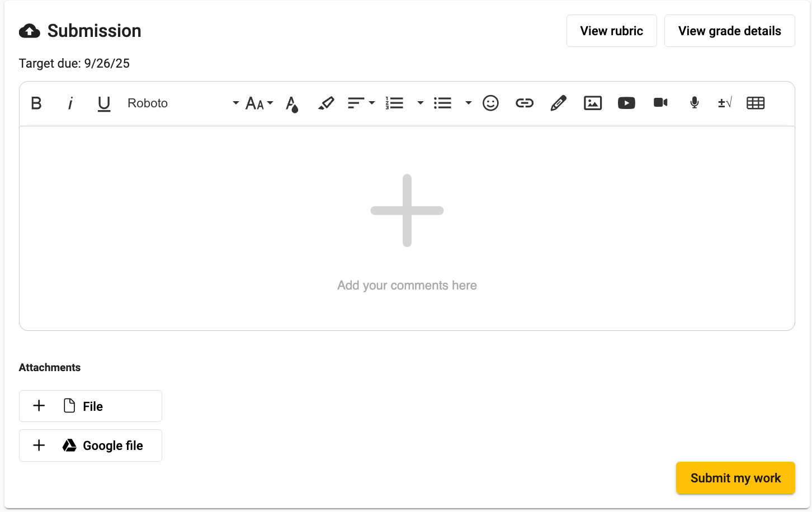812x512 pixels.
Task: Open the drawing pencil tool
Action: 558,103
